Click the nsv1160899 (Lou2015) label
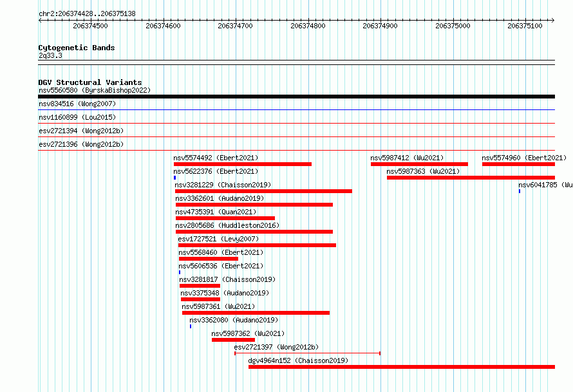 click(x=77, y=117)
